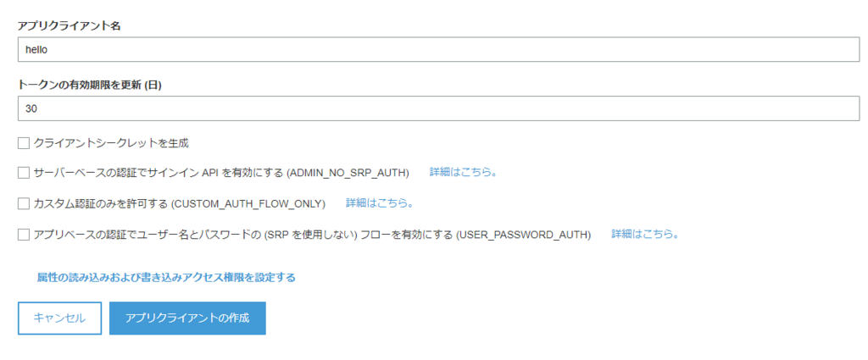Click the アプリクライアント名 field containing hello
The image size is (868, 360).
point(438,49)
